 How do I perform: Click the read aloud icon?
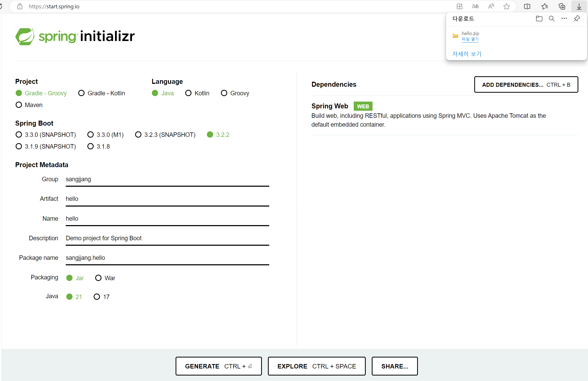point(491,7)
